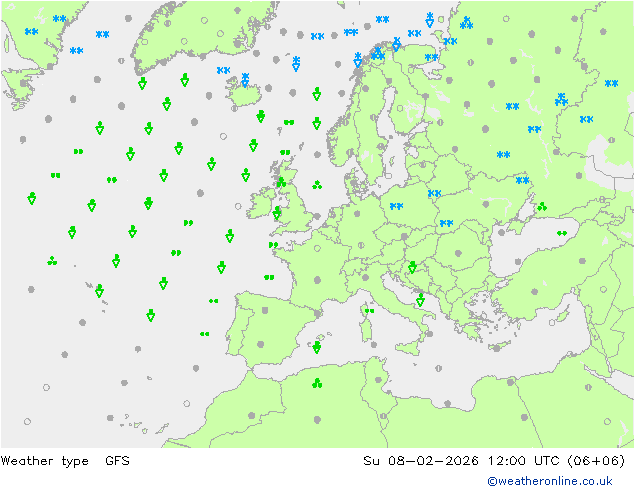
Task: Select the shower symbol over the Balearic Islands
Action: coord(317,347)
